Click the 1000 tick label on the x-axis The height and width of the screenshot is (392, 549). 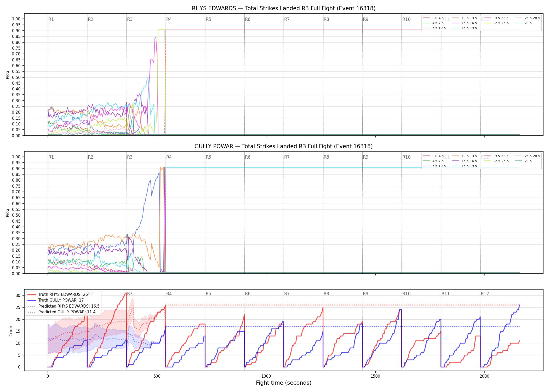click(x=266, y=376)
